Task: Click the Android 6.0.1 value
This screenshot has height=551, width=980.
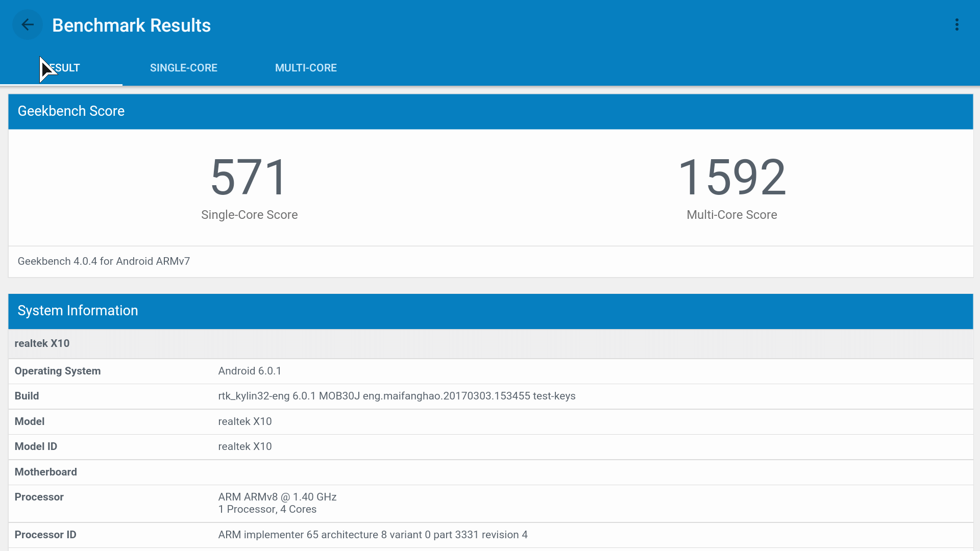Action: pyautogui.click(x=250, y=371)
